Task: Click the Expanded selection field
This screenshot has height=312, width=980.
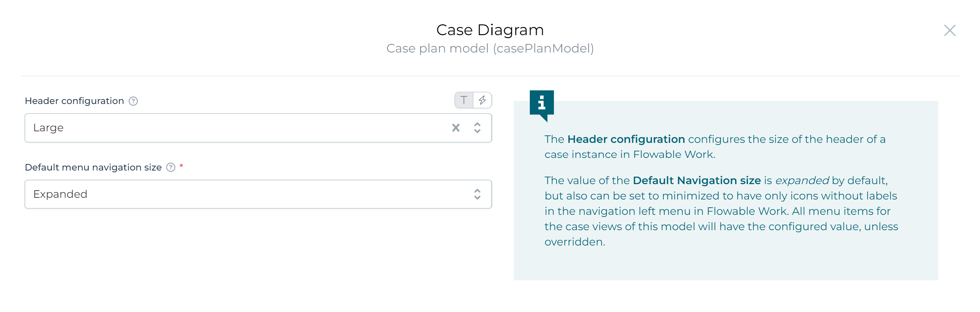Action: point(228,194)
